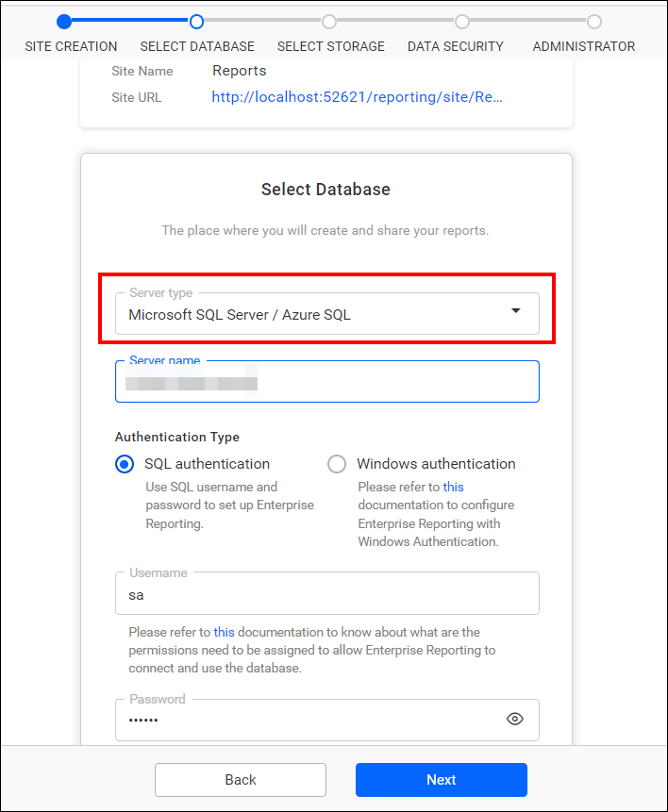This screenshot has height=812, width=668.
Task: Open 'this' link under Windows authentication
Action: tap(453, 487)
